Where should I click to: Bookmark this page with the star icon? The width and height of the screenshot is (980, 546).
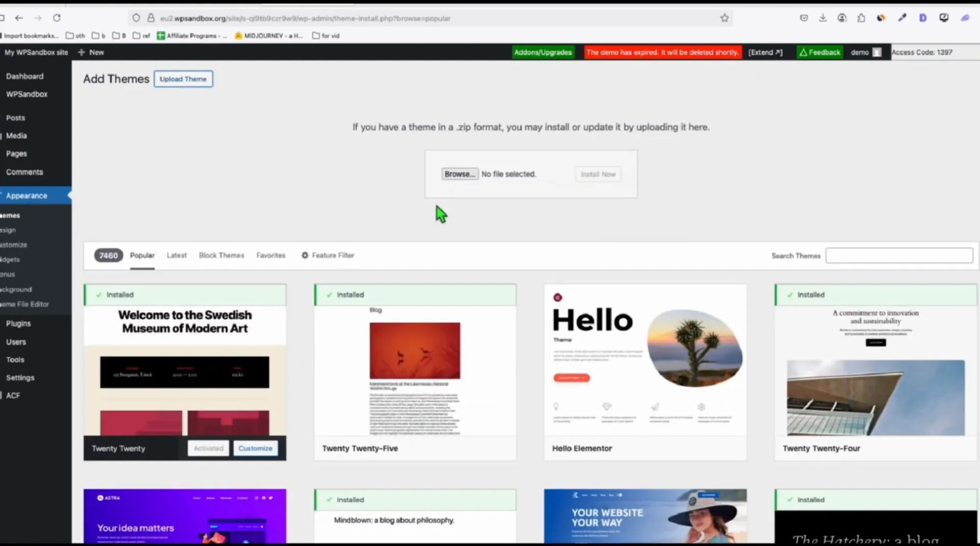pos(725,18)
